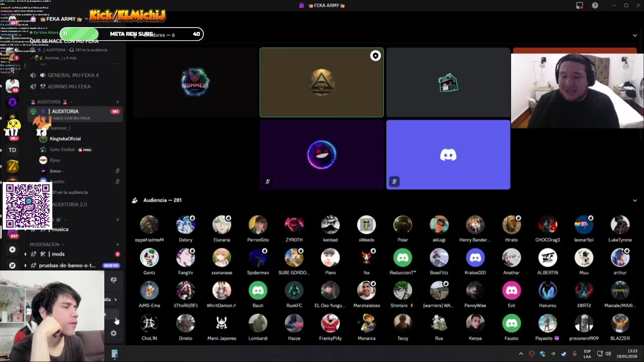Open the Calculator icon in the taskbar
Viewport: 644px width, 362px height.
(114, 354)
